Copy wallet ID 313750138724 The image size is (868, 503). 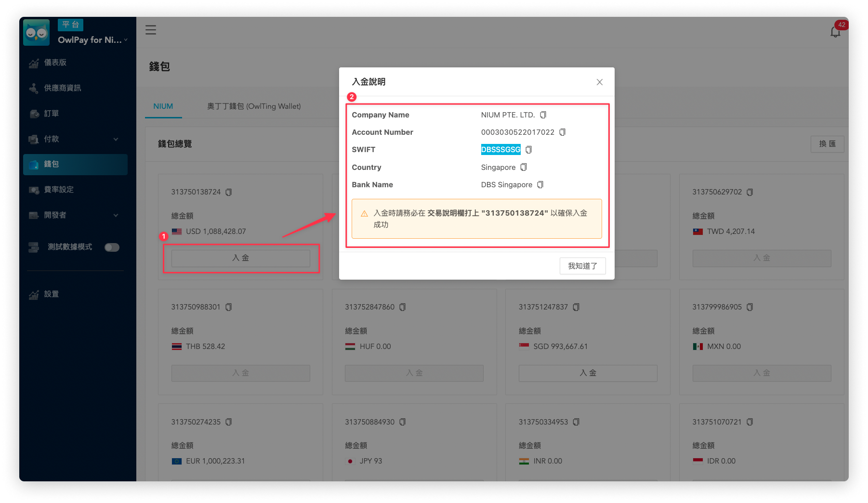pos(229,193)
